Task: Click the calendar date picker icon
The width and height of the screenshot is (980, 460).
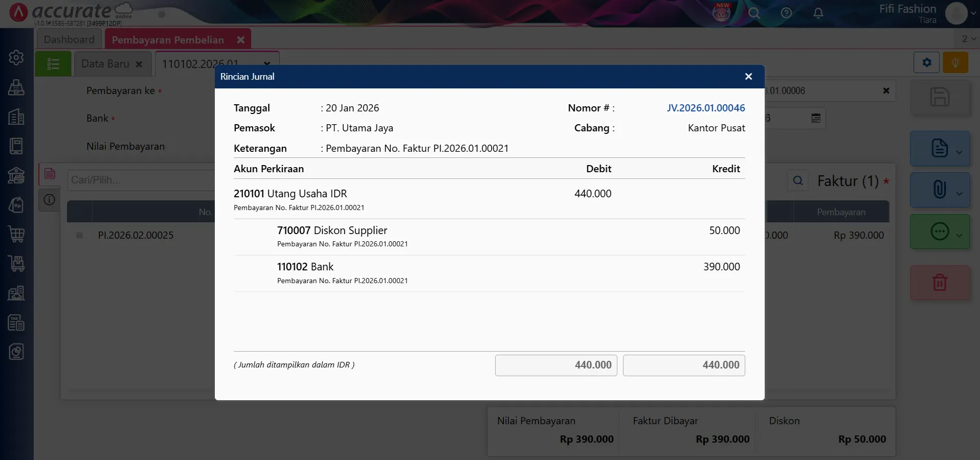Action: 816,118
